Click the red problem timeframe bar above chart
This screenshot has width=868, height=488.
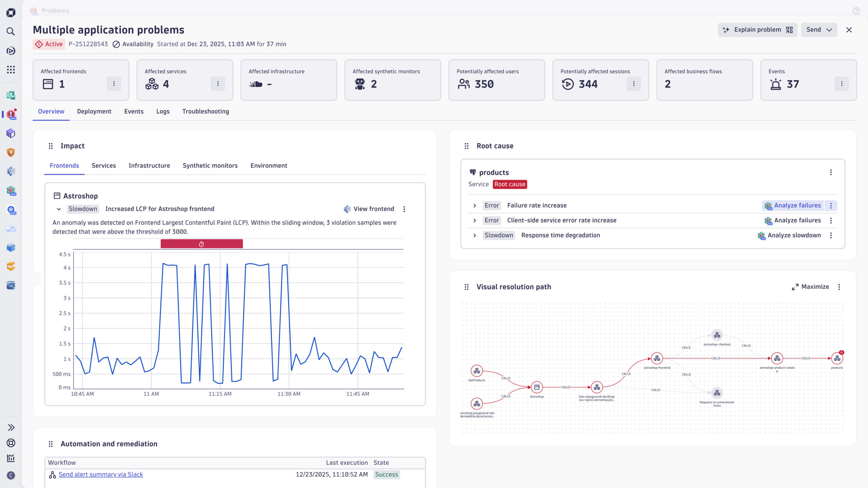point(201,244)
